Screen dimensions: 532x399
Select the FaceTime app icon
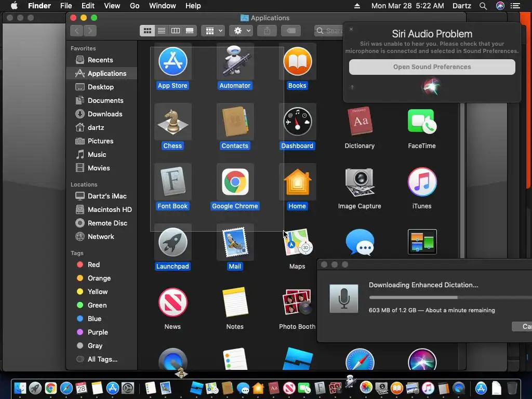(422, 121)
